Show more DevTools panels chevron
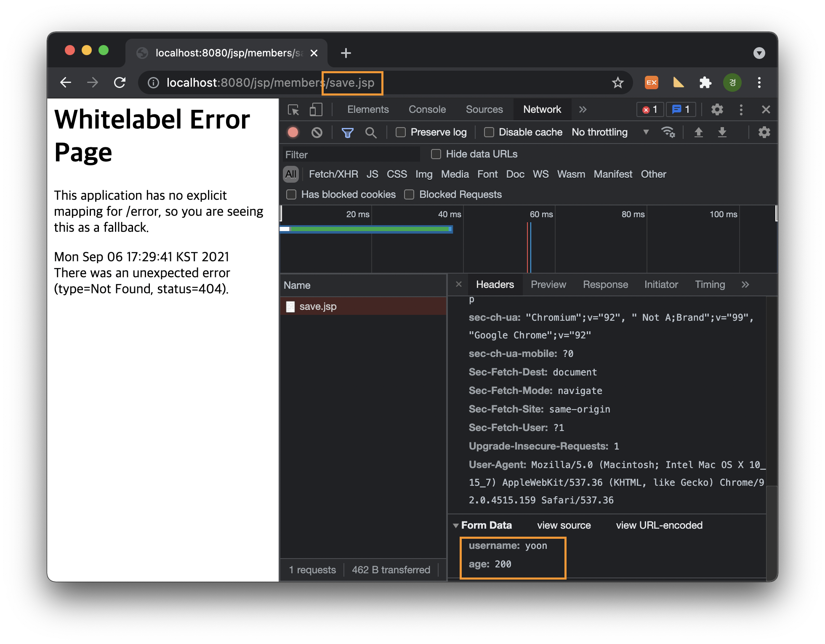 [583, 110]
